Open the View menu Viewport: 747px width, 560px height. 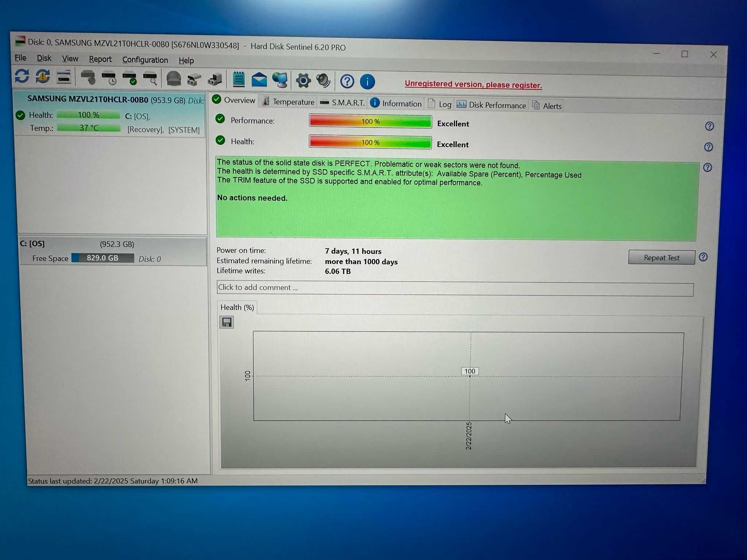(70, 59)
